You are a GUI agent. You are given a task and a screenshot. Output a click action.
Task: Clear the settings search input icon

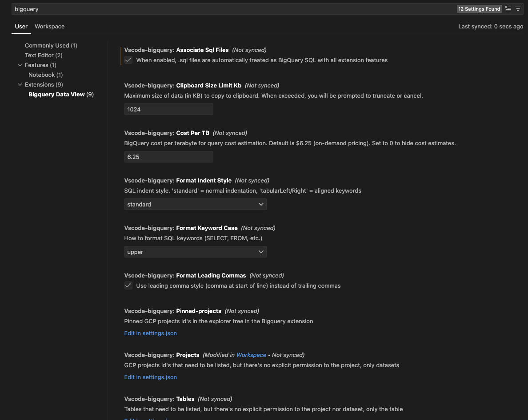[508, 9]
